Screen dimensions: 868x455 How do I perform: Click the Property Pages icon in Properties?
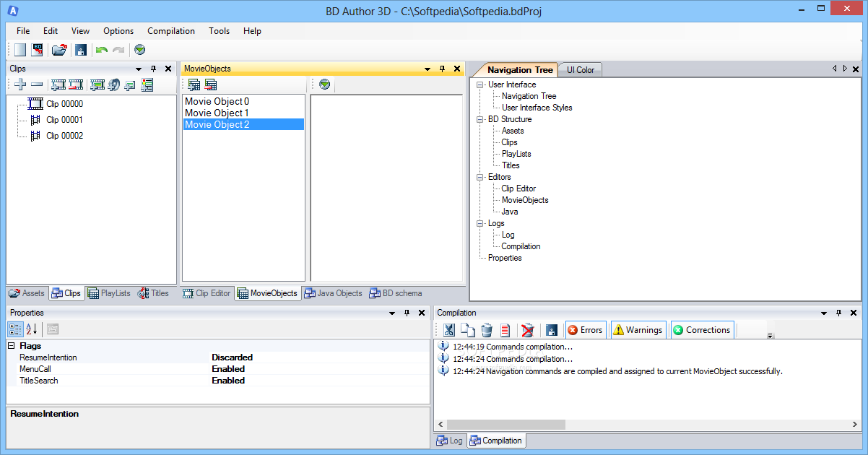[53, 329]
